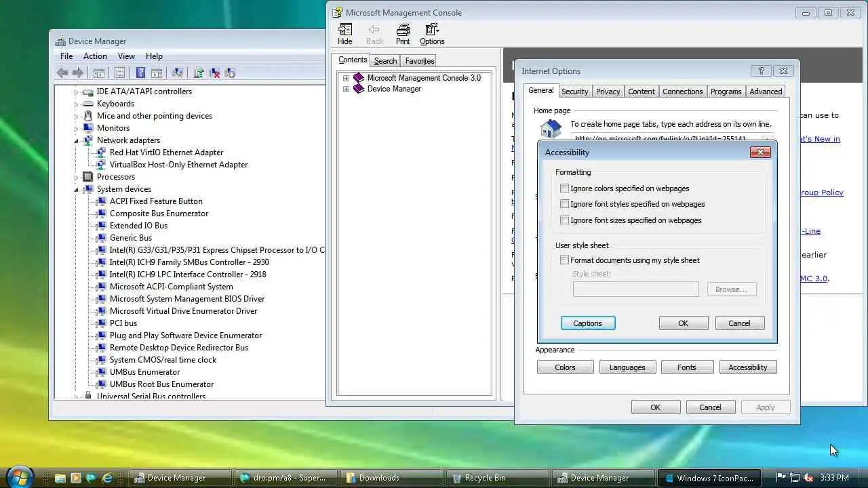Screen dimensions: 868x488
Task: Click the Colors button under Appearance
Action: coord(565,367)
